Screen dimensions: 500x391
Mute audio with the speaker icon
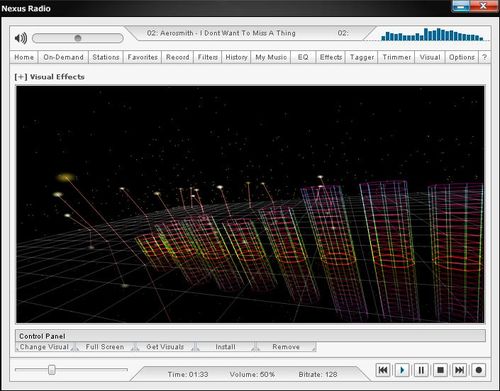click(21, 38)
